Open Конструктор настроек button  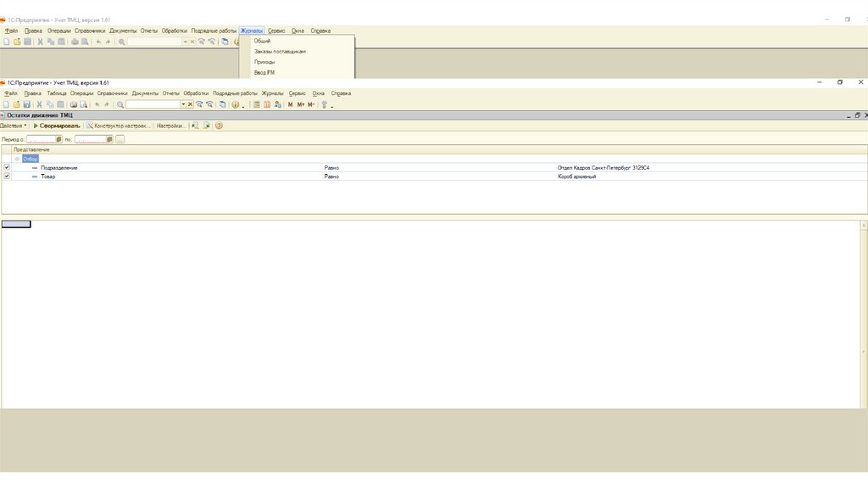[x=118, y=126]
